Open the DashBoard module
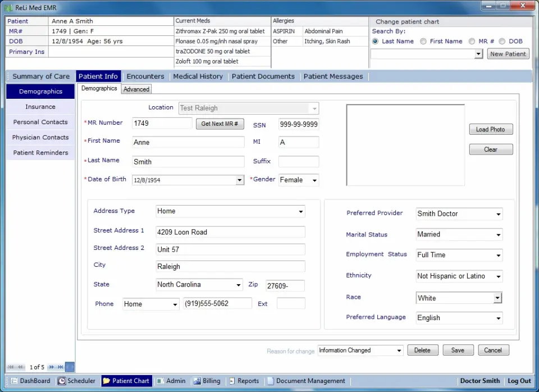Image resolution: width=539 pixels, height=392 pixels. click(x=29, y=381)
